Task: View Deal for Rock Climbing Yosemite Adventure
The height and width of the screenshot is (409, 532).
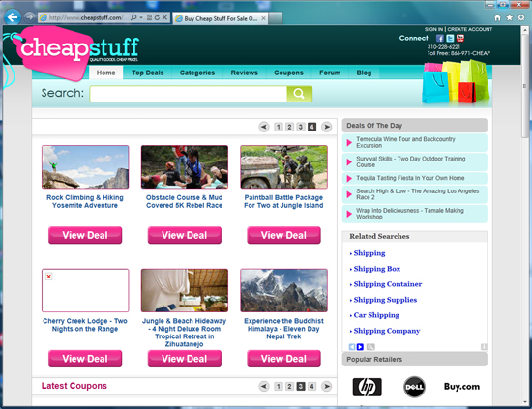Action: pyautogui.click(x=85, y=235)
